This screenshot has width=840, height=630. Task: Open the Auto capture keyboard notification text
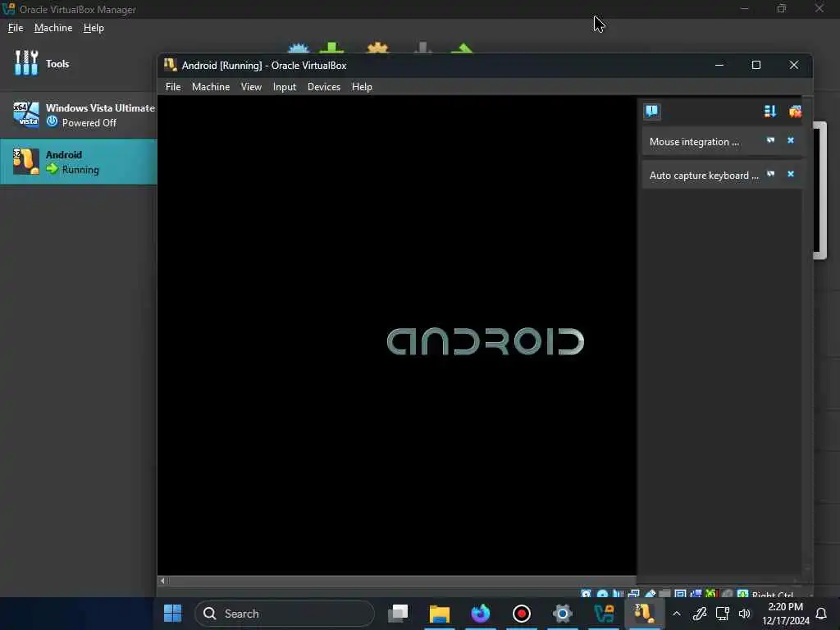[704, 176]
